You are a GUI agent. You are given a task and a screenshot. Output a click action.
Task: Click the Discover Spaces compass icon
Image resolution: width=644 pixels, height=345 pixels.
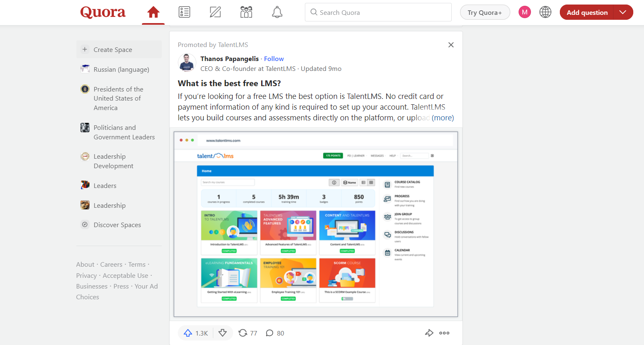pyautogui.click(x=85, y=225)
